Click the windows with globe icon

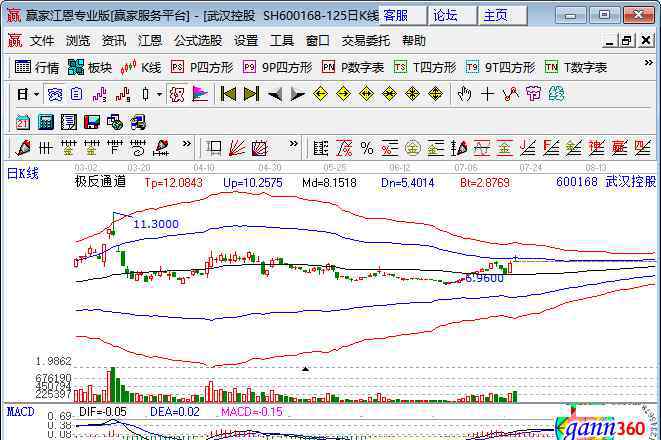(115, 122)
